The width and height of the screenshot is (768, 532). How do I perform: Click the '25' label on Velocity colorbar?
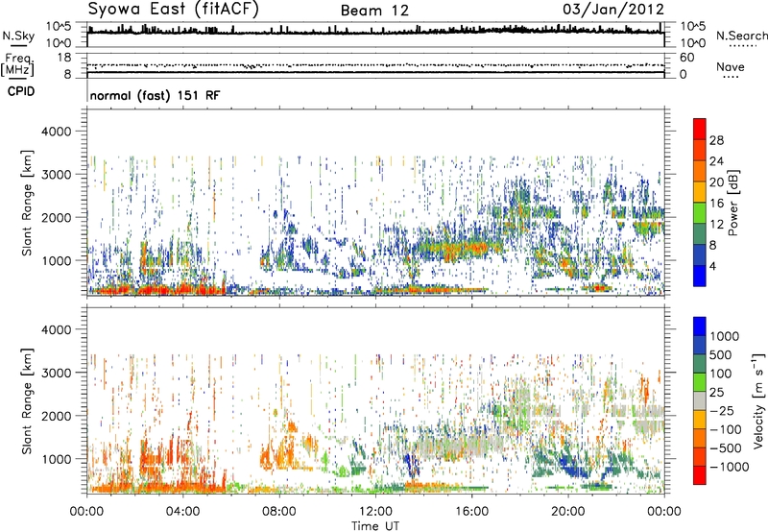[x=716, y=392]
